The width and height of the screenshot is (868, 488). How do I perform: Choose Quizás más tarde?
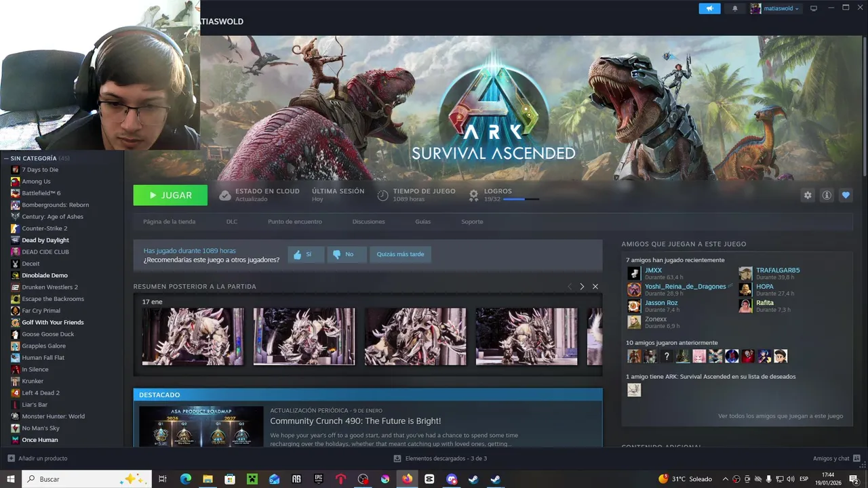400,254
